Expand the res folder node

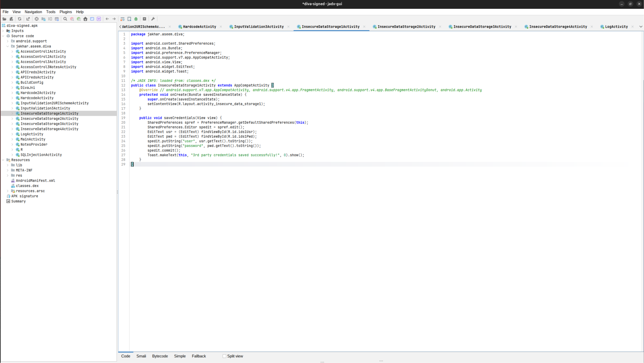tap(8, 175)
